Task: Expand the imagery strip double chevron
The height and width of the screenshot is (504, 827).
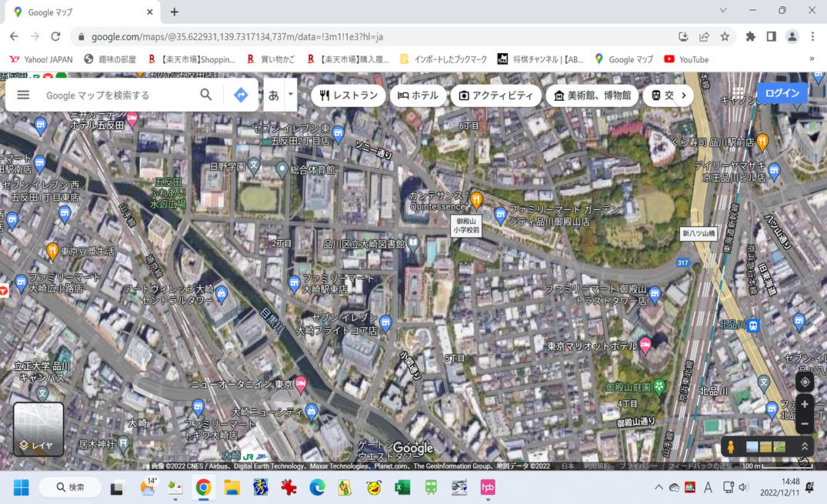Action: click(x=805, y=446)
